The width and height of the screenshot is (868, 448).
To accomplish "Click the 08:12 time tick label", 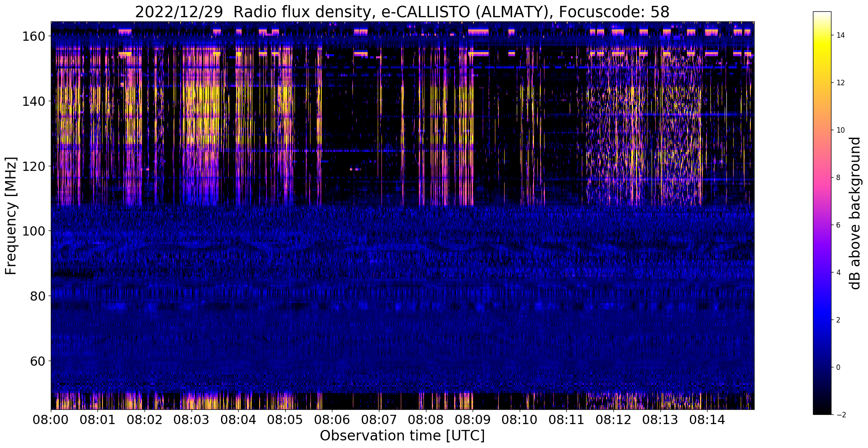I will coord(613,419).
